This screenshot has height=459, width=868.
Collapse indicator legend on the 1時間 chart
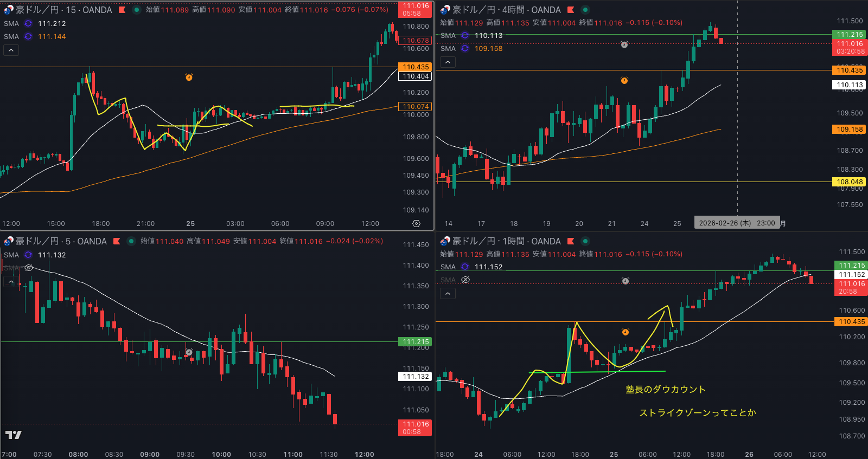448,294
